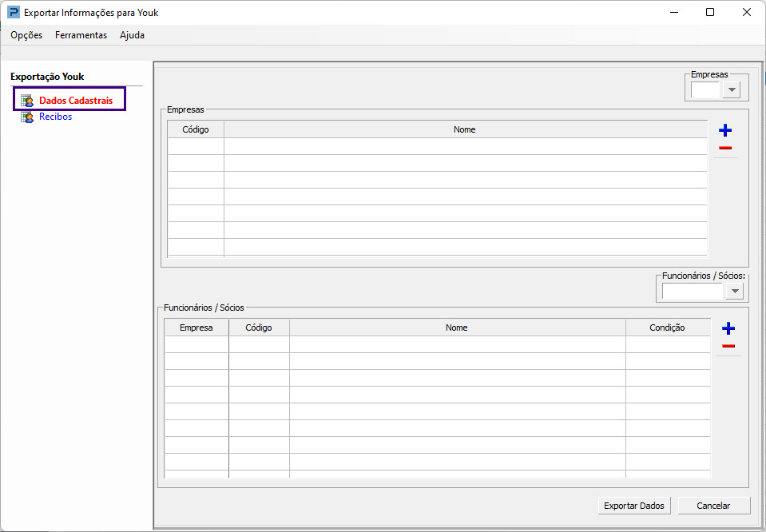This screenshot has width=766, height=532.
Task: Remove an employee with the Funcionários / Sócios minus icon
Action: (728, 347)
